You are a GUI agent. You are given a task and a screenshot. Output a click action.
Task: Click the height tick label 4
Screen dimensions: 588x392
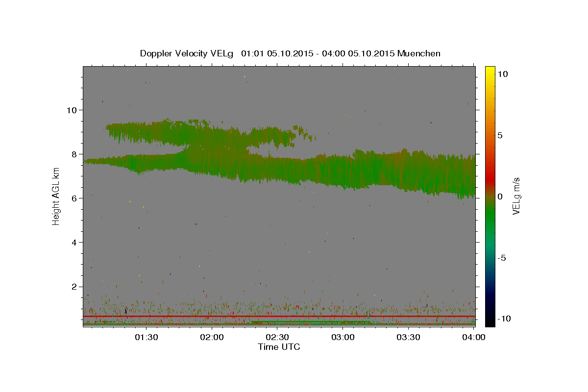coord(74,243)
